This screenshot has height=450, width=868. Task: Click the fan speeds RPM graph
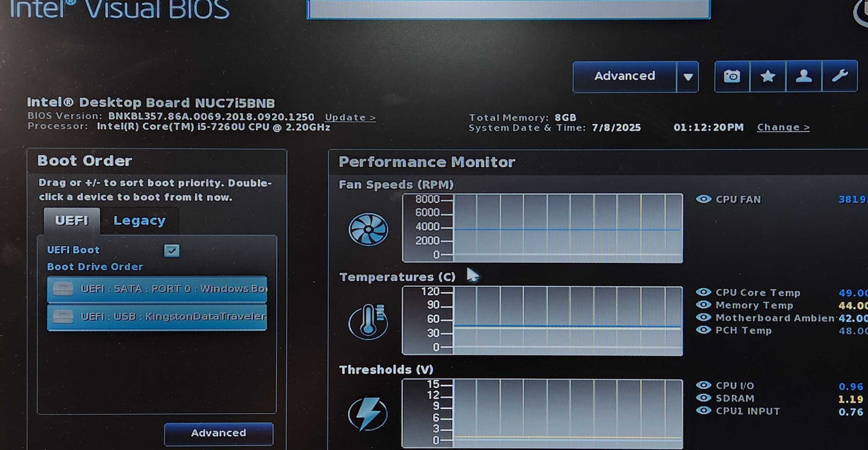coord(542,228)
